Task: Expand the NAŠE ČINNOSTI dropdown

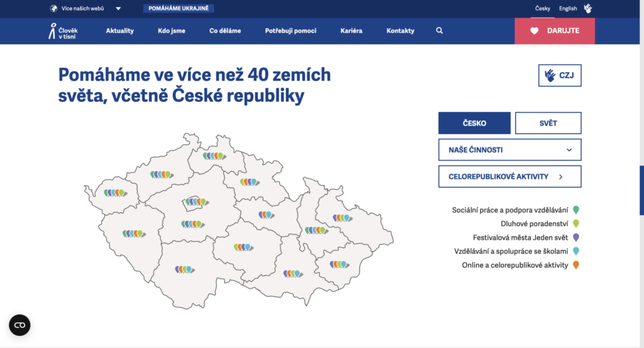Action: pyautogui.click(x=509, y=150)
